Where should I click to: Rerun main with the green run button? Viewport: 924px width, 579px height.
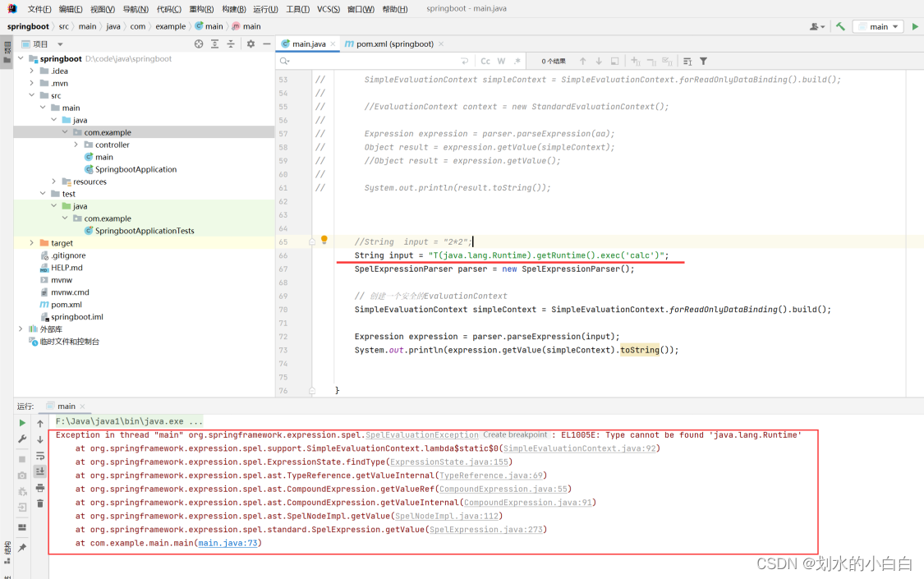[x=22, y=423]
